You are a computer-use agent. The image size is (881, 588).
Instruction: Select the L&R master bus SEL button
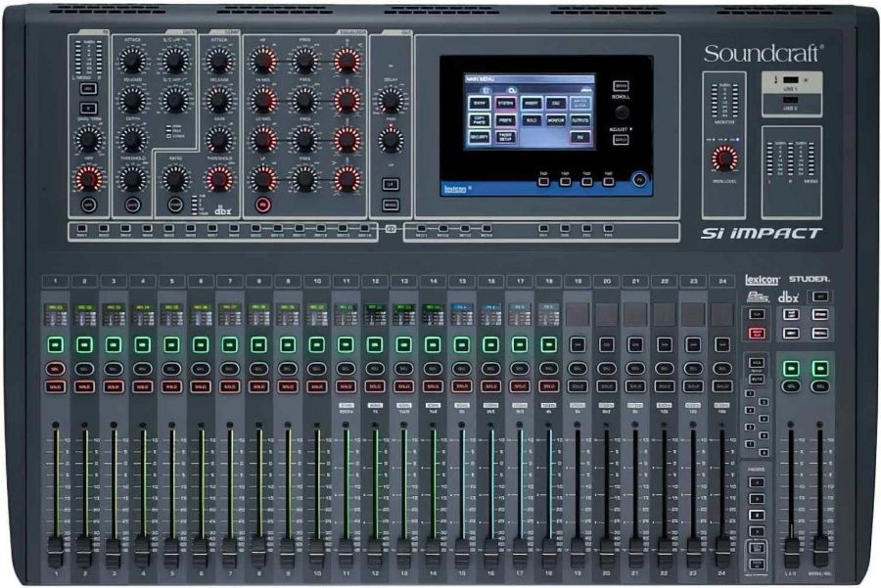791,386
